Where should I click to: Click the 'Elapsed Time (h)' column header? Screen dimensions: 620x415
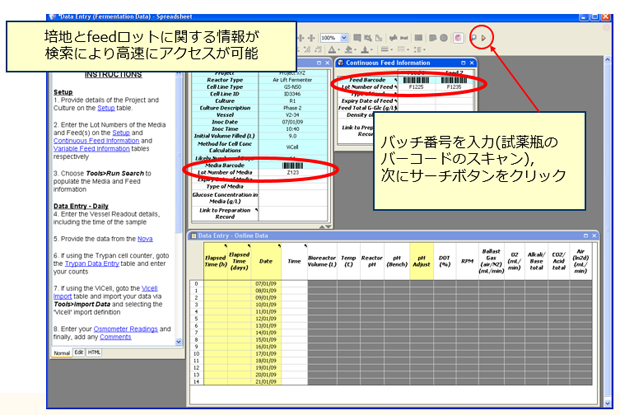click(x=215, y=261)
